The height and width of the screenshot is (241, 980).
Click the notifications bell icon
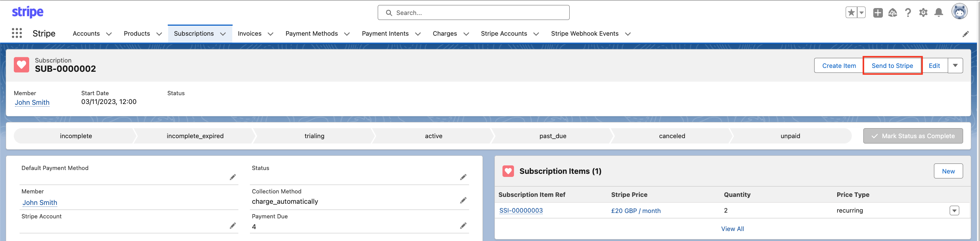939,13
